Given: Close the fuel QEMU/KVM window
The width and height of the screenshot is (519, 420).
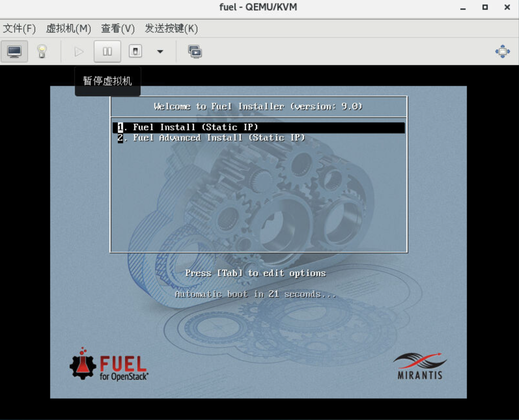Looking at the screenshot, I should coord(507,7).
